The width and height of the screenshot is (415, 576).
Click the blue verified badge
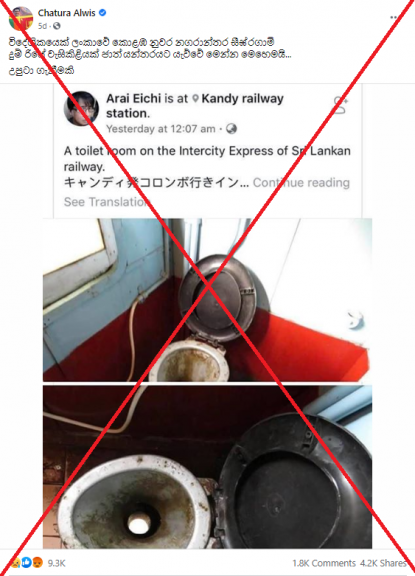pyautogui.click(x=102, y=12)
